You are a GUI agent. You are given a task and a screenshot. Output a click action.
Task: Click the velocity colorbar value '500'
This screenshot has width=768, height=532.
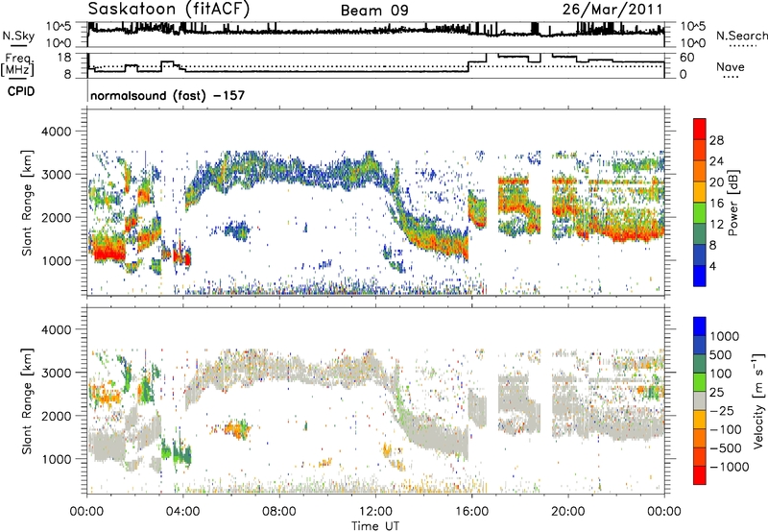tap(721, 354)
